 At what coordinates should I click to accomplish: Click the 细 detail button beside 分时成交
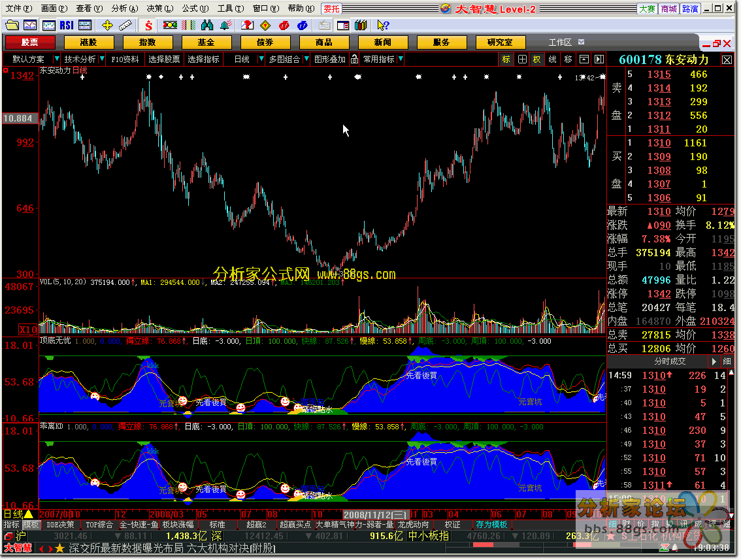click(727, 361)
